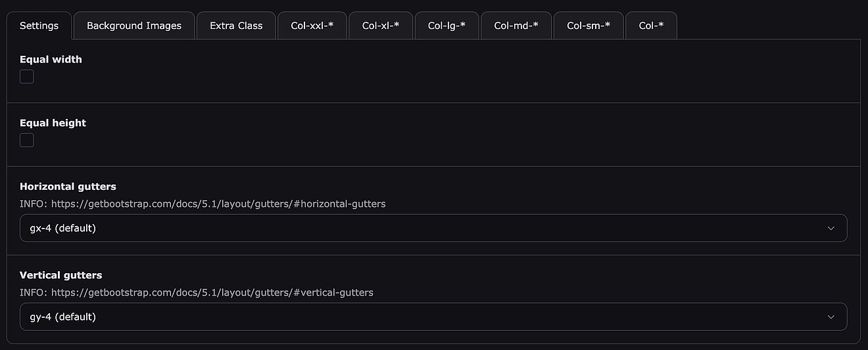Image resolution: width=868 pixels, height=350 pixels.
Task: Click the Equal height label
Action: pos(53,123)
